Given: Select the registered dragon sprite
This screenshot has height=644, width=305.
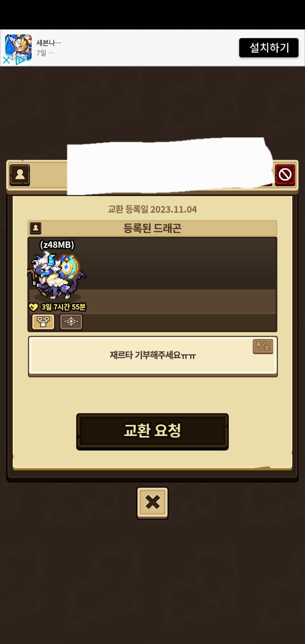Looking at the screenshot, I should point(56,275).
